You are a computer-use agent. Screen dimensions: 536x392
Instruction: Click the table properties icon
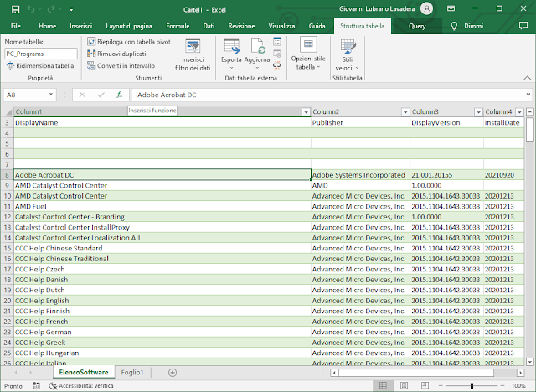coord(277,42)
